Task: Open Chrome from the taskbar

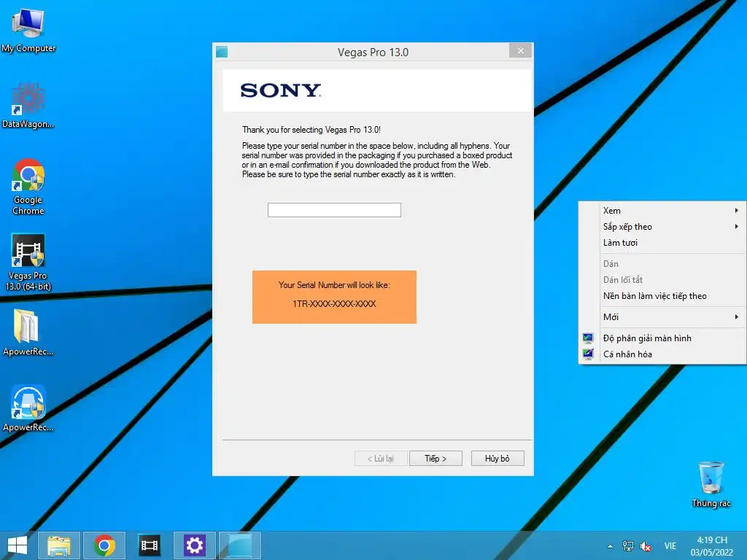Action: pyautogui.click(x=104, y=545)
